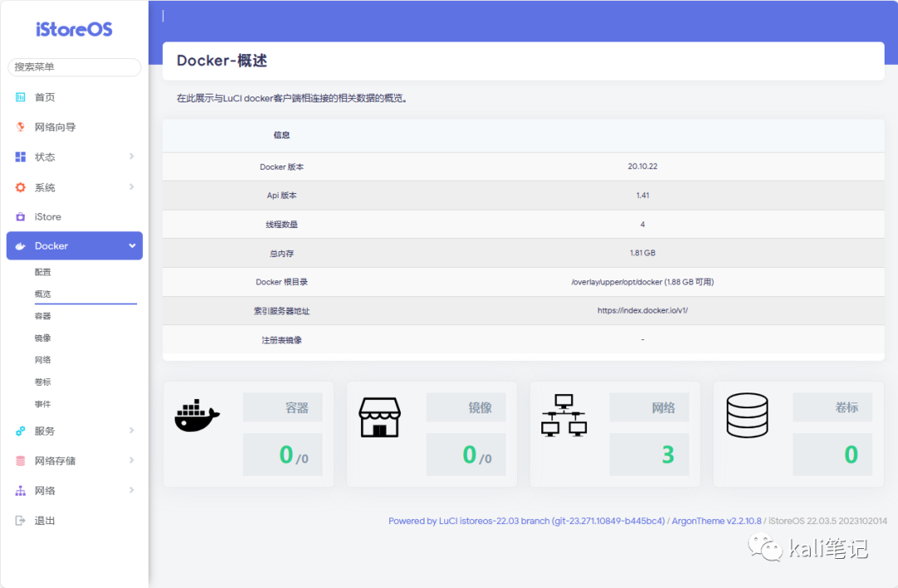Viewport: 898px width, 588px height.
Task: Click the iStore shop bag icon
Action: [21, 216]
